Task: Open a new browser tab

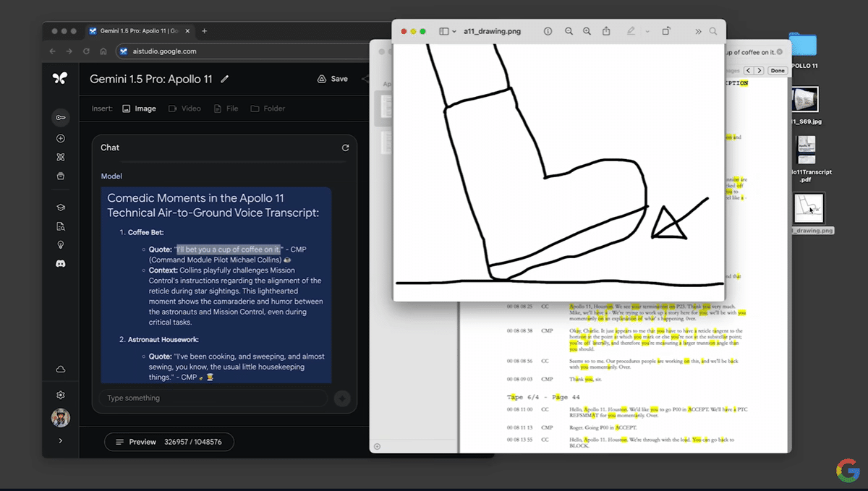Action: pyautogui.click(x=205, y=31)
